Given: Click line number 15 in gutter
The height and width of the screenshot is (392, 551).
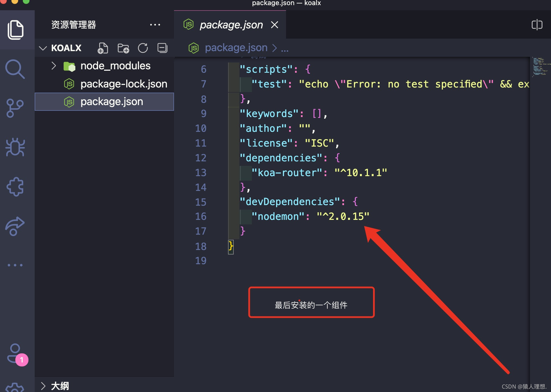Looking at the screenshot, I should [x=201, y=202].
